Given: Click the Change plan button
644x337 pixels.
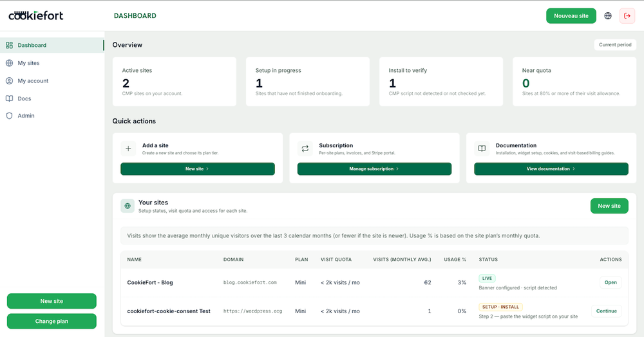Looking at the screenshot, I should click(52, 321).
